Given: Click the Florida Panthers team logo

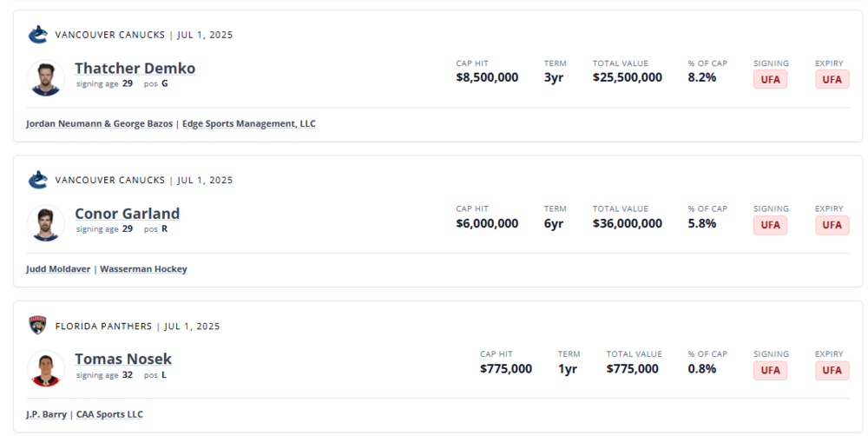Looking at the screenshot, I should point(37,326).
